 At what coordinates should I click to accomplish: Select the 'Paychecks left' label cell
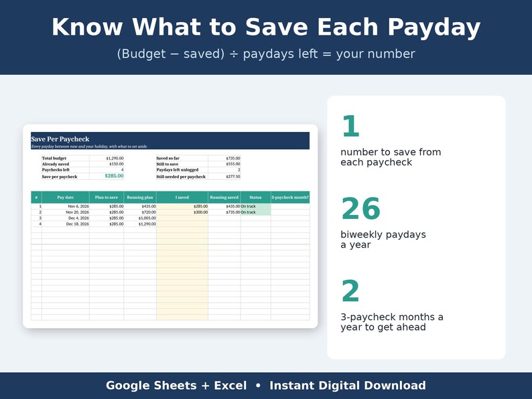coord(66,170)
